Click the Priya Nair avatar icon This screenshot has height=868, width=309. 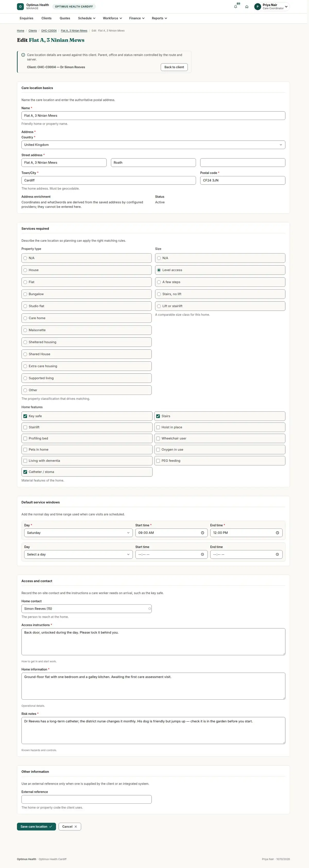[x=258, y=7]
